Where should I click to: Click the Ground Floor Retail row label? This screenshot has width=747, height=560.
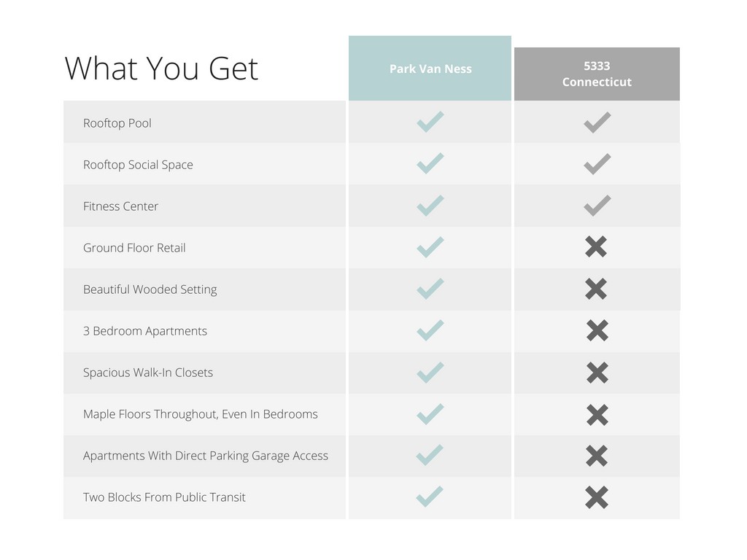[x=134, y=248]
